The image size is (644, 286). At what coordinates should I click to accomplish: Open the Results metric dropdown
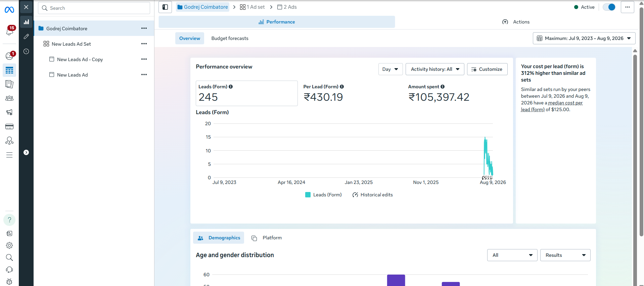coord(565,255)
